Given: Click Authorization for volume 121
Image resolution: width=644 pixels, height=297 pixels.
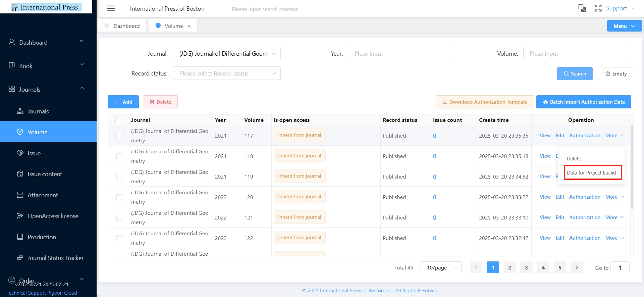Looking at the screenshot, I should [585, 217].
